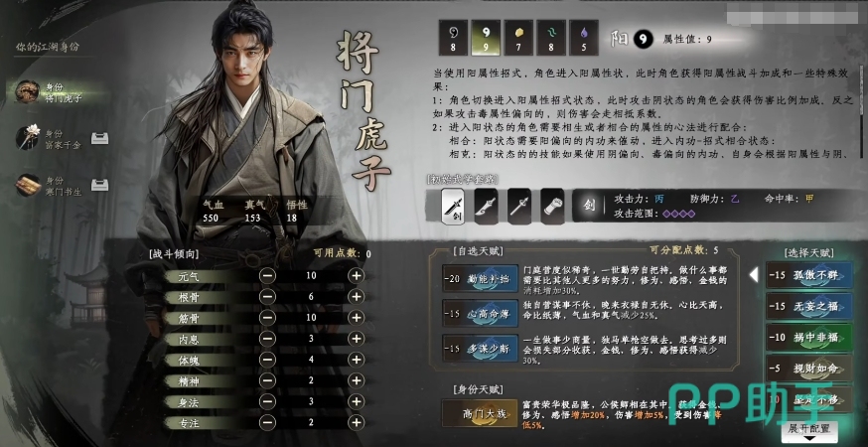
Task: Select the sword (剑) martial arts icon
Action: point(453,206)
